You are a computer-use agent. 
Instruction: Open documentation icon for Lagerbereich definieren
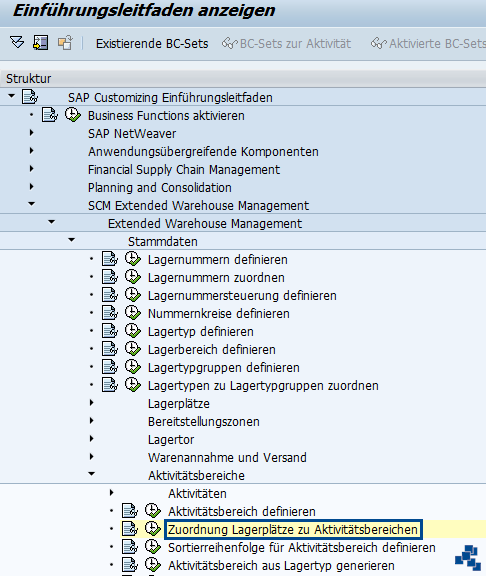(109, 349)
